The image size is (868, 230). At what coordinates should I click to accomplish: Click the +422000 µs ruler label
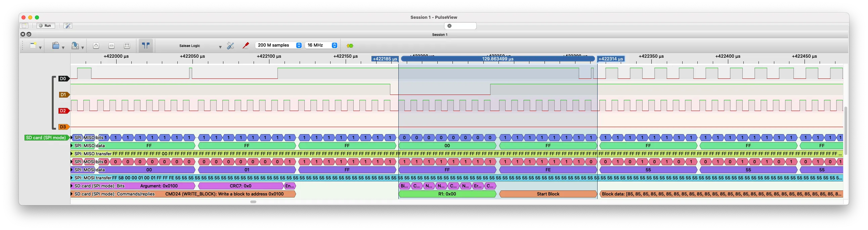click(x=116, y=56)
